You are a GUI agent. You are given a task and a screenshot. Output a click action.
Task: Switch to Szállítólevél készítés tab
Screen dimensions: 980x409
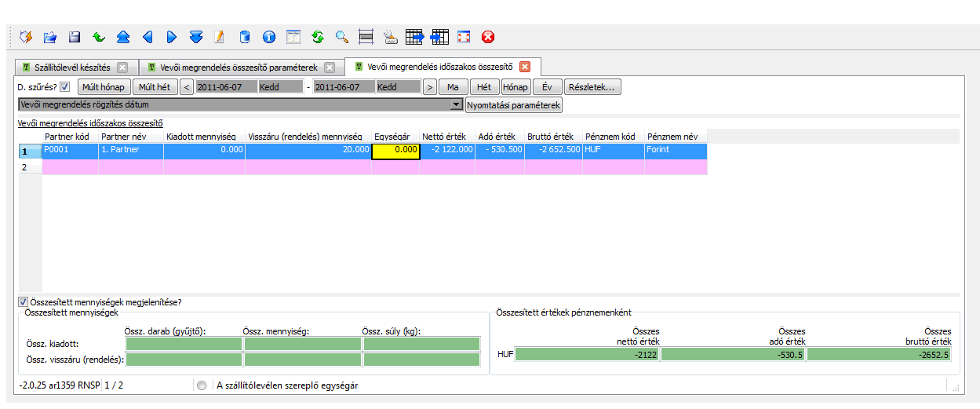coord(71,68)
